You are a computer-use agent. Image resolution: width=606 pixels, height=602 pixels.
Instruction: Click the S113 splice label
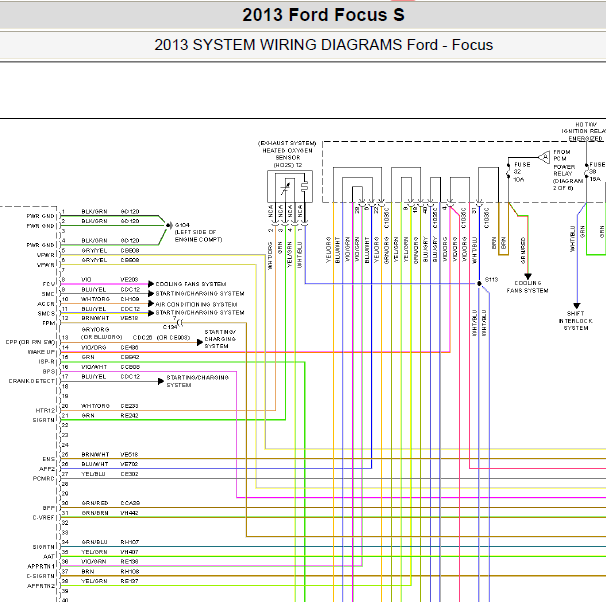(491, 279)
